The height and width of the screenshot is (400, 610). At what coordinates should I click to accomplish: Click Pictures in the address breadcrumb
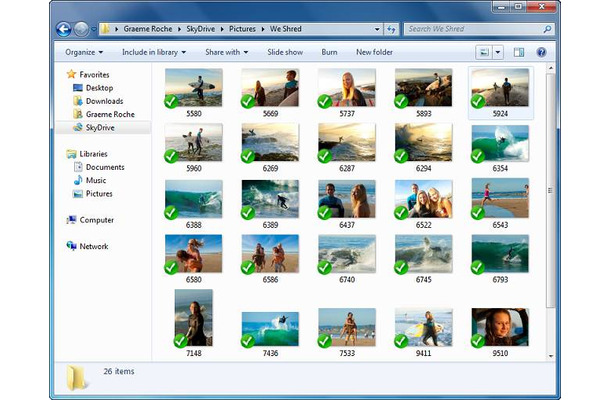pyautogui.click(x=242, y=29)
